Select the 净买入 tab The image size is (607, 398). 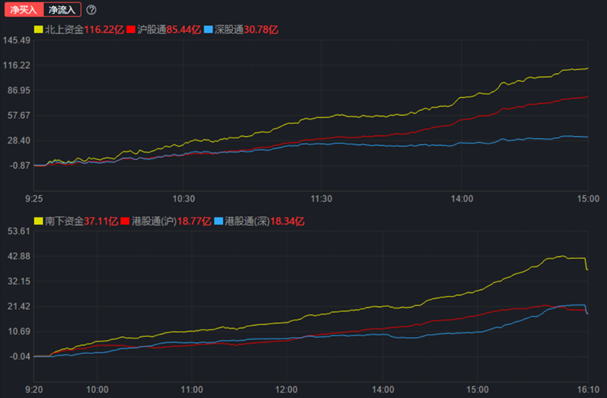24,10
